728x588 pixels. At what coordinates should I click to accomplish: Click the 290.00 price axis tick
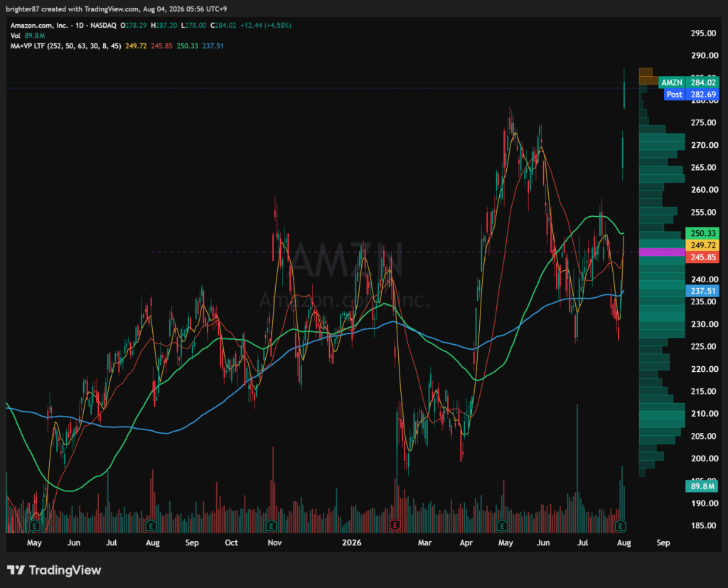(x=704, y=55)
